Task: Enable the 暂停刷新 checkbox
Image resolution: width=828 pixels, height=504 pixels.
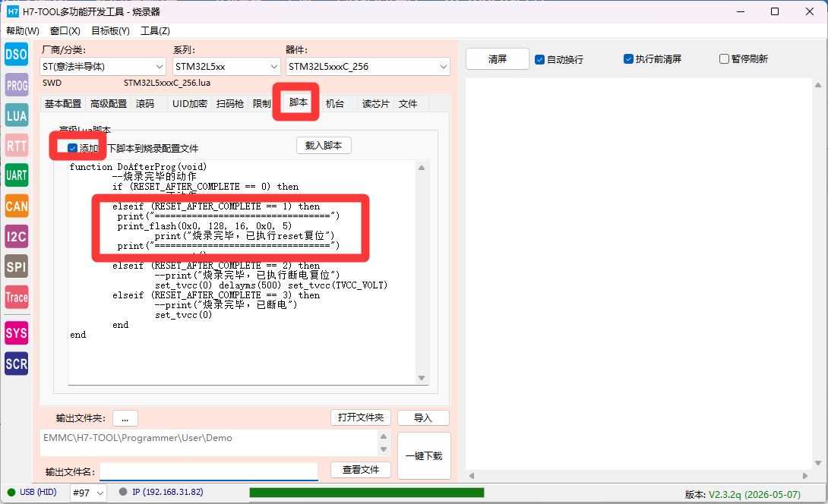Action: pos(725,59)
